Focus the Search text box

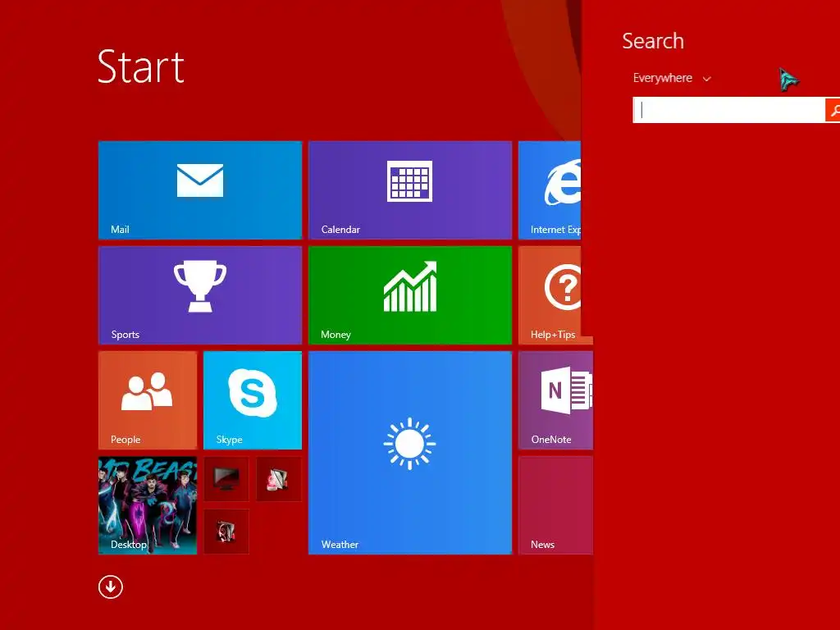point(728,110)
